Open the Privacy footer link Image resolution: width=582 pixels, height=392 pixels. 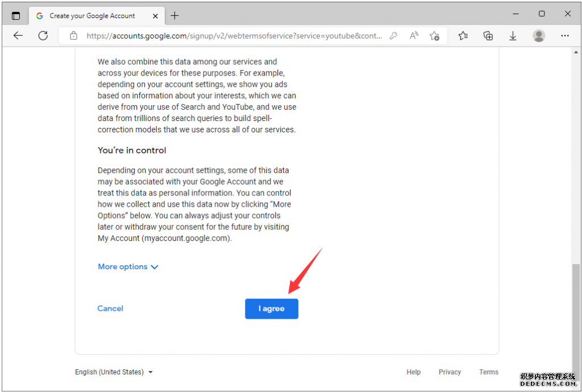[x=450, y=372]
